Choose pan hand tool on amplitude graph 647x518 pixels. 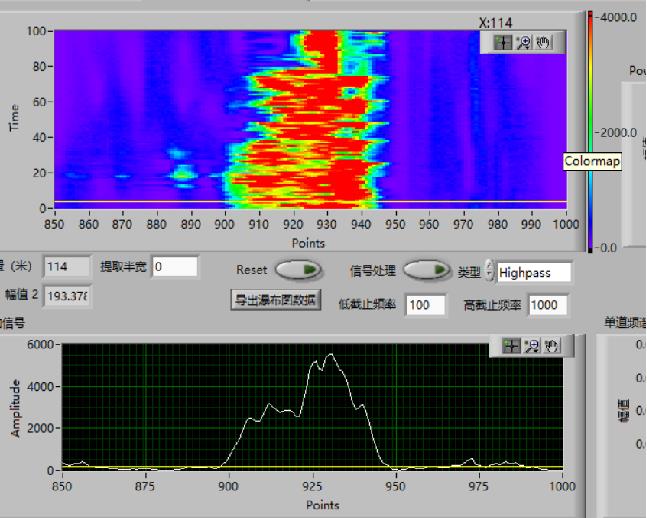[550, 346]
